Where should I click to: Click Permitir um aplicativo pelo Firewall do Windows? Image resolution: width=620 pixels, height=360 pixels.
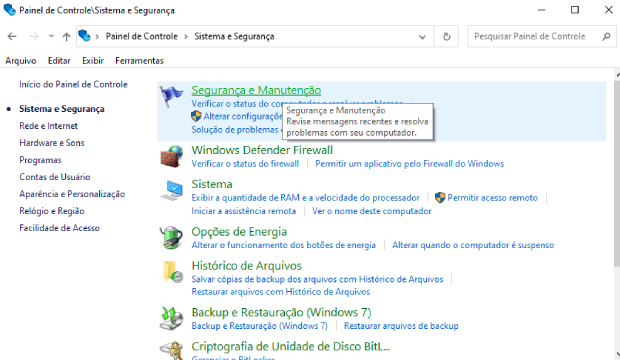coord(410,164)
